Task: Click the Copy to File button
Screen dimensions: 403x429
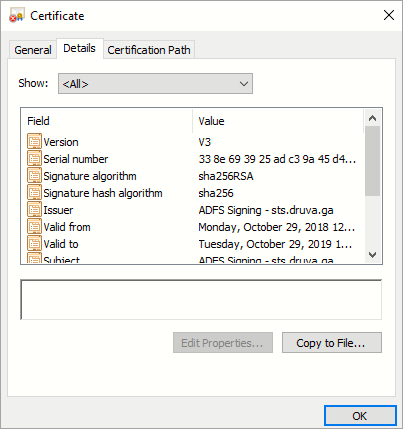Action: pyautogui.click(x=332, y=343)
